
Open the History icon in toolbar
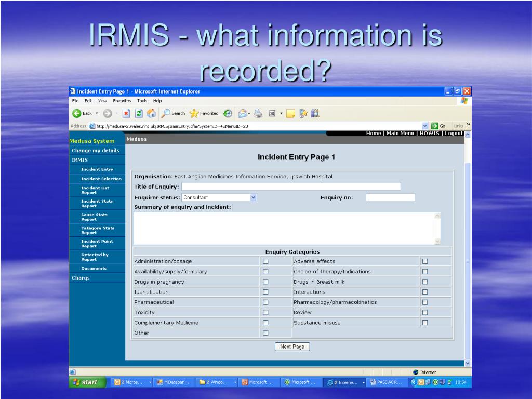click(x=228, y=113)
